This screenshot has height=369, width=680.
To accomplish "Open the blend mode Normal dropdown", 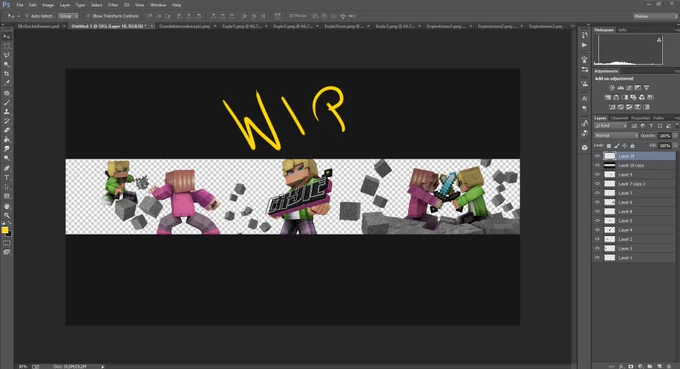I will pos(616,136).
